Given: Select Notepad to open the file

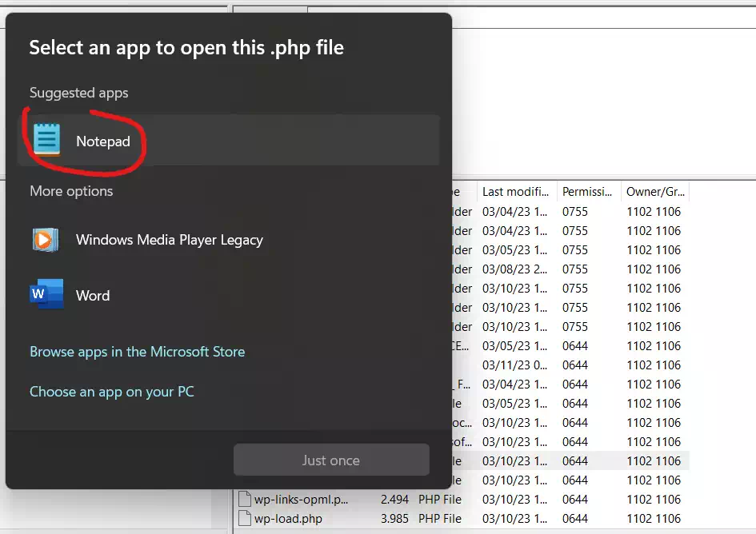Looking at the screenshot, I should click(228, 141).
